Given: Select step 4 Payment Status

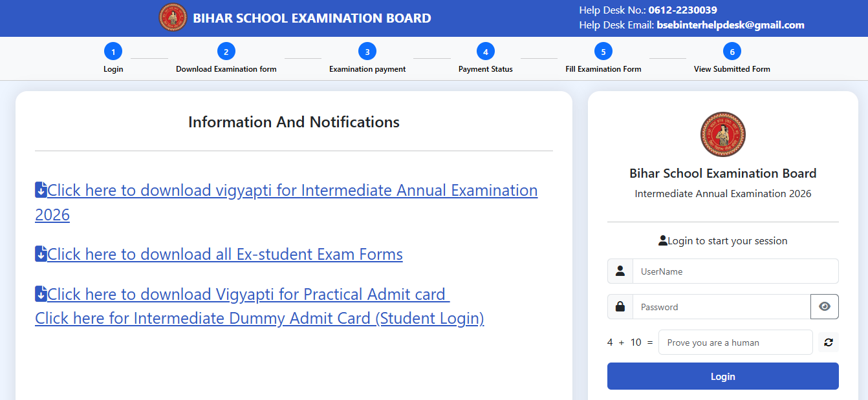Looking at the screenshot, I should [485, 51].
